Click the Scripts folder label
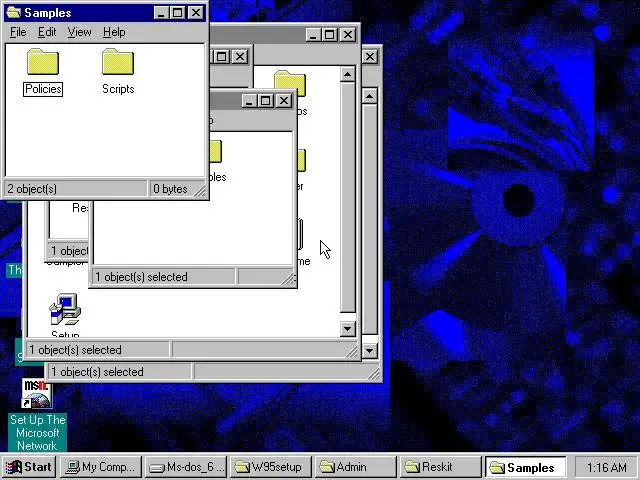 tap(118, 89)
